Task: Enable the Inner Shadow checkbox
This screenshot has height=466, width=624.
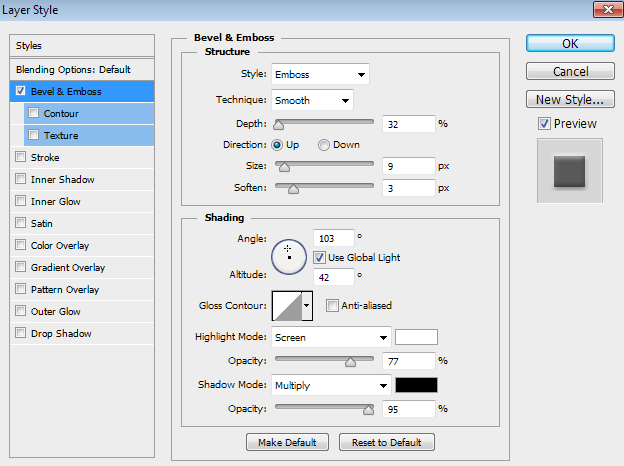Action: [x=21, y=179]
